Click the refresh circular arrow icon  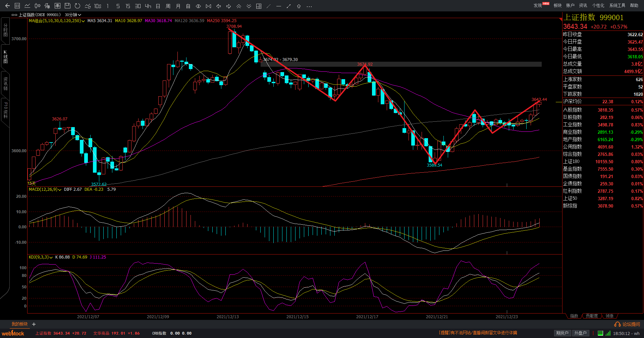coord(77,6)
